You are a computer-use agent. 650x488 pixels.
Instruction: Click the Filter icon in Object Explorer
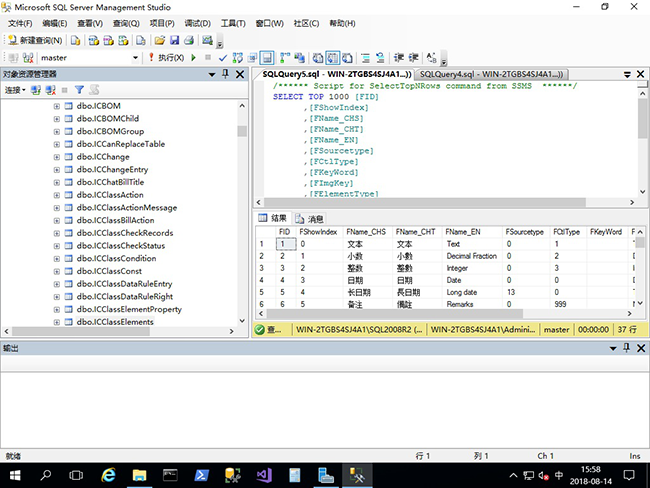tap(79, 90)
